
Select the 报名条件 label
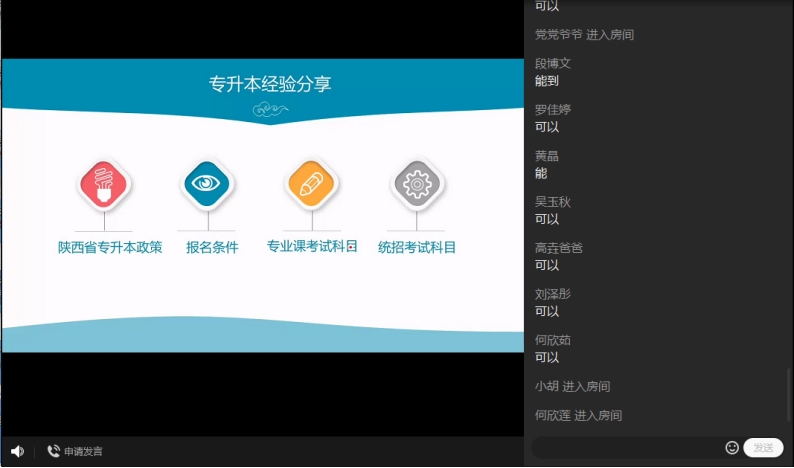pyautogui.click(x=212, y=247)
